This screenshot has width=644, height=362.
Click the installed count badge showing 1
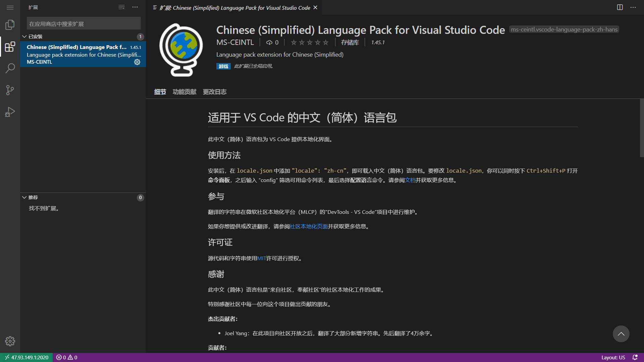coord(141,37)
